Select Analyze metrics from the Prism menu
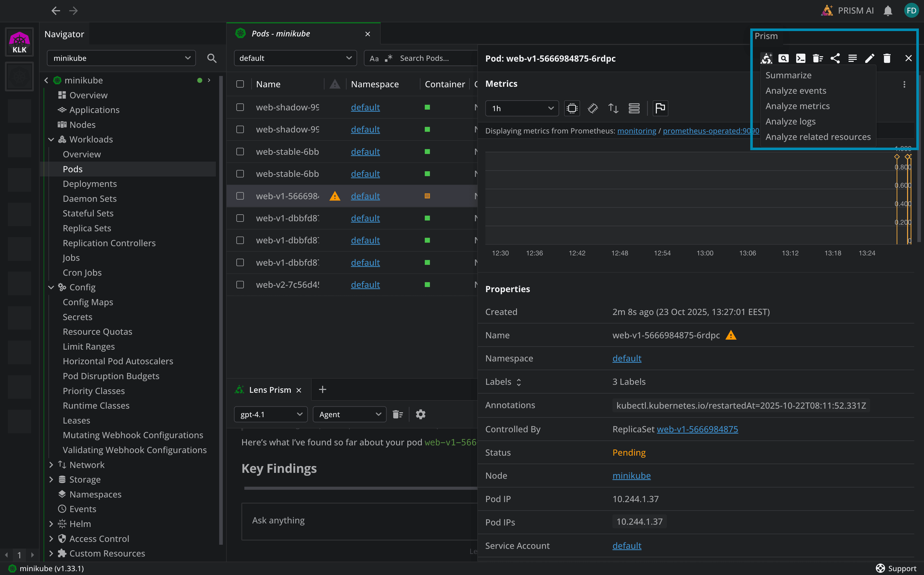 pyautogui.click(x=797, y=106)
